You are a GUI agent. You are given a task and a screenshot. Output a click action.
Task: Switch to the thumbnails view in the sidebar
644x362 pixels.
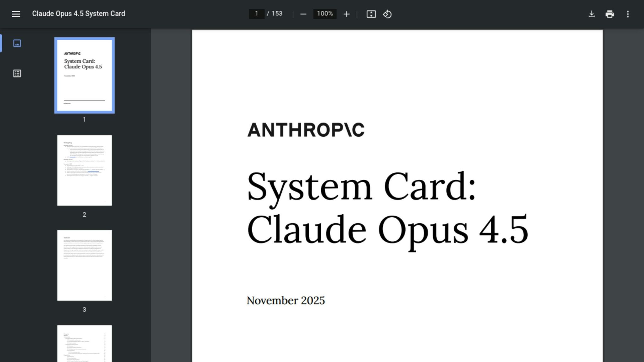coord(17,43)
